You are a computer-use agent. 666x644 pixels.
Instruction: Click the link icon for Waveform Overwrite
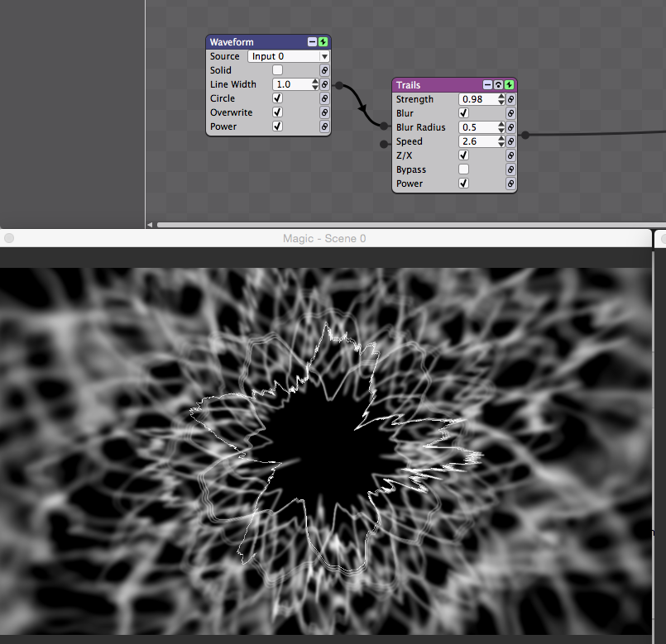[324, 112]
